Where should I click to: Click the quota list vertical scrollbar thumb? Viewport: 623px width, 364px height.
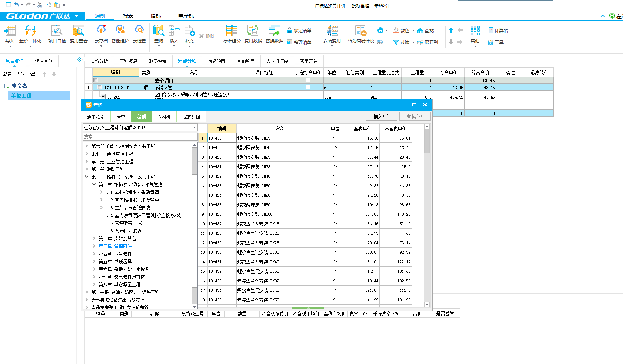[x=427, y=141]
